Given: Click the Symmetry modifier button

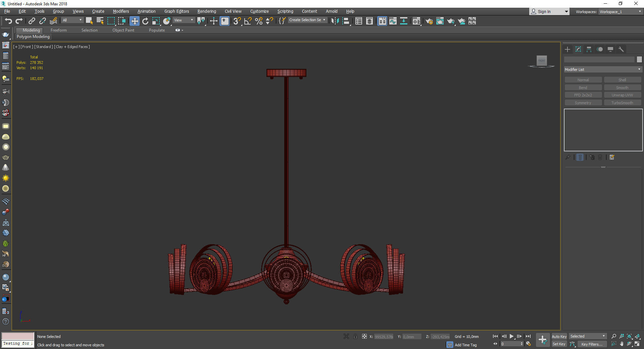Looking at the screenshot, I should [583, 103].
